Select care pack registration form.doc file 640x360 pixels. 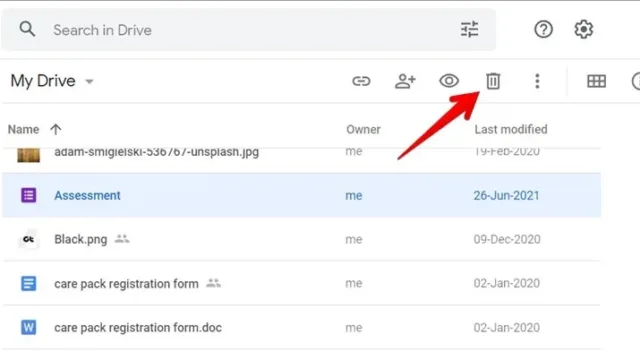point(138,327)
